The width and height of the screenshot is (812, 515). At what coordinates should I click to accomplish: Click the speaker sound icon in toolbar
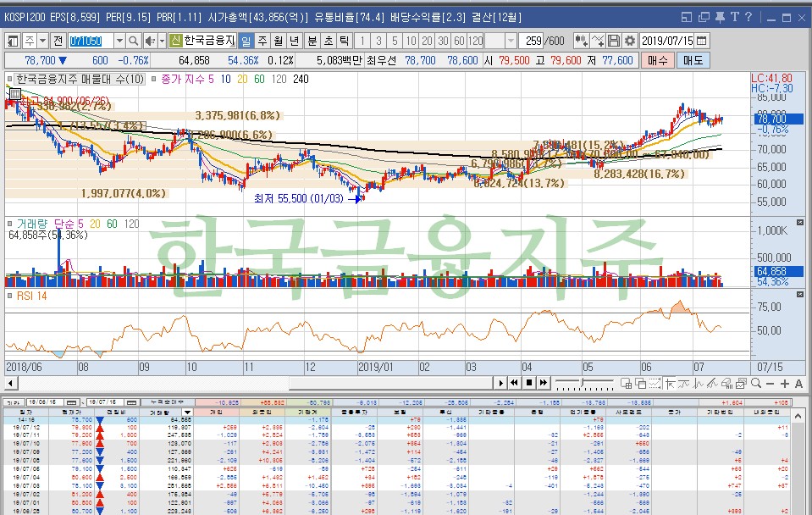tap(150, 41)
